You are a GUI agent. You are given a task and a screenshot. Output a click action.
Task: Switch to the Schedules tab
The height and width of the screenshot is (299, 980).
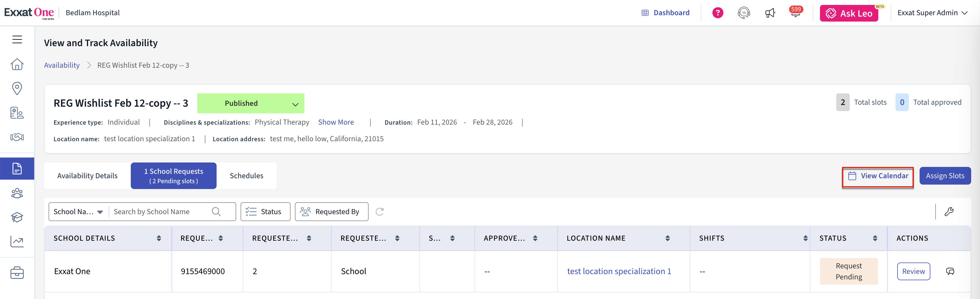click(246, 175)
